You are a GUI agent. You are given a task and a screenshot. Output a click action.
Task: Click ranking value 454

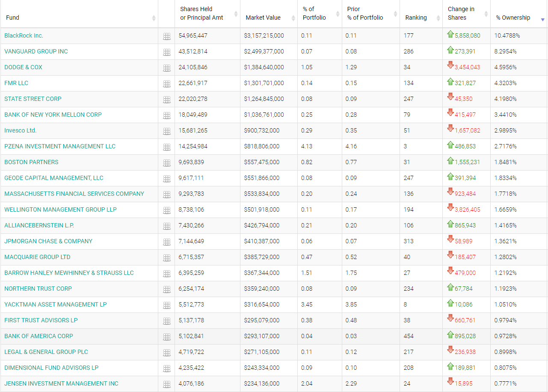click(409, 336)
